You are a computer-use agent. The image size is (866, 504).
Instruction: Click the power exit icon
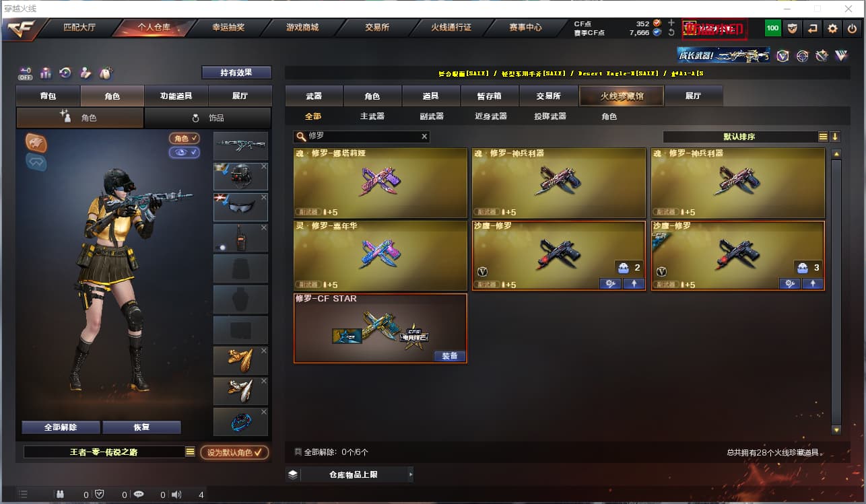click(x=853, y=28)
